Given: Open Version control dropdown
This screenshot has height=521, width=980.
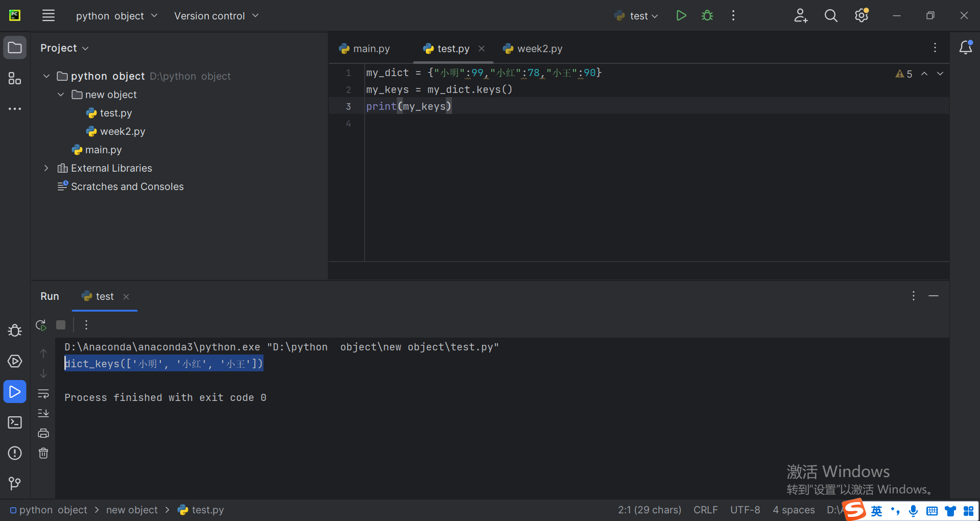Looking at the screenshot, I should 217,16.
